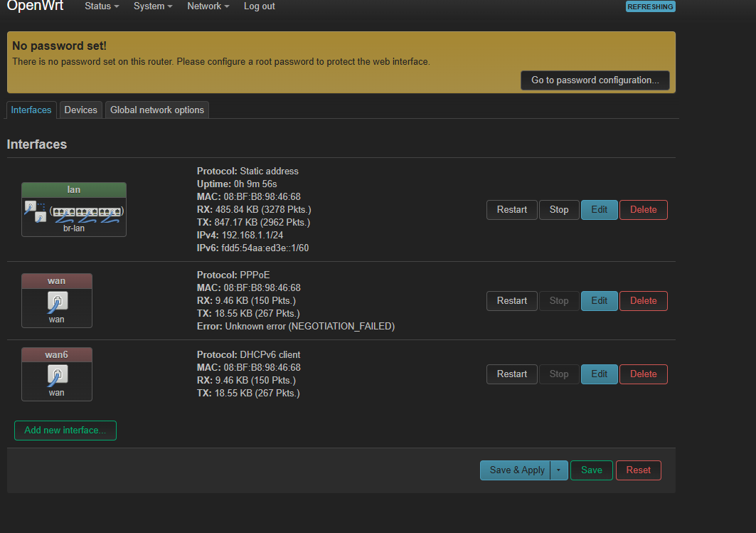
Task: Switch to the Interfaces tab
Action: 31,110
